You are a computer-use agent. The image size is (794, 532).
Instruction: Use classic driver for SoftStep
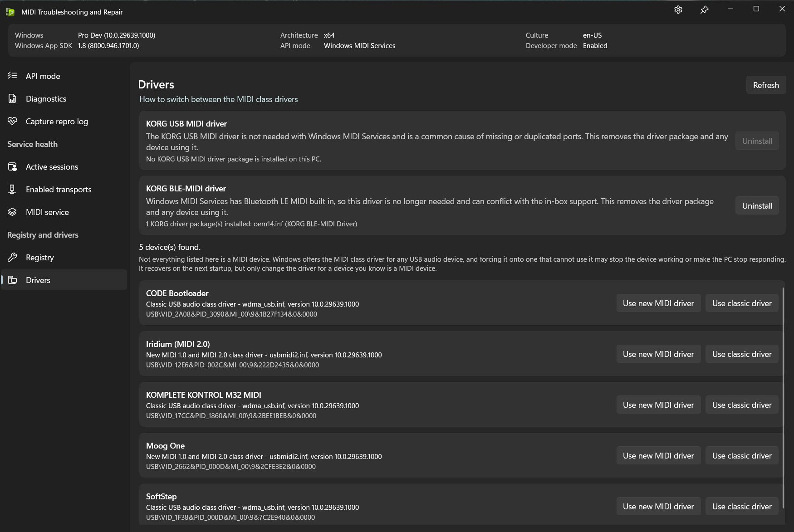(742, 507)
